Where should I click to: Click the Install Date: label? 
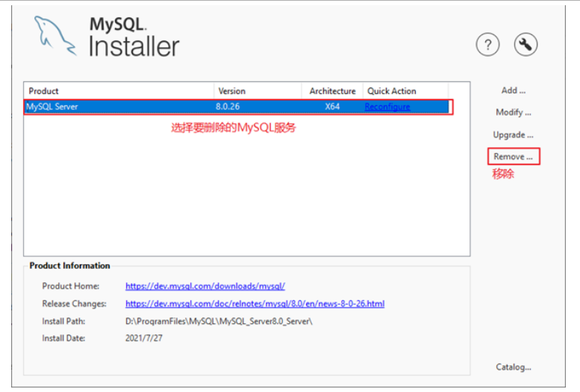(63, 338)
